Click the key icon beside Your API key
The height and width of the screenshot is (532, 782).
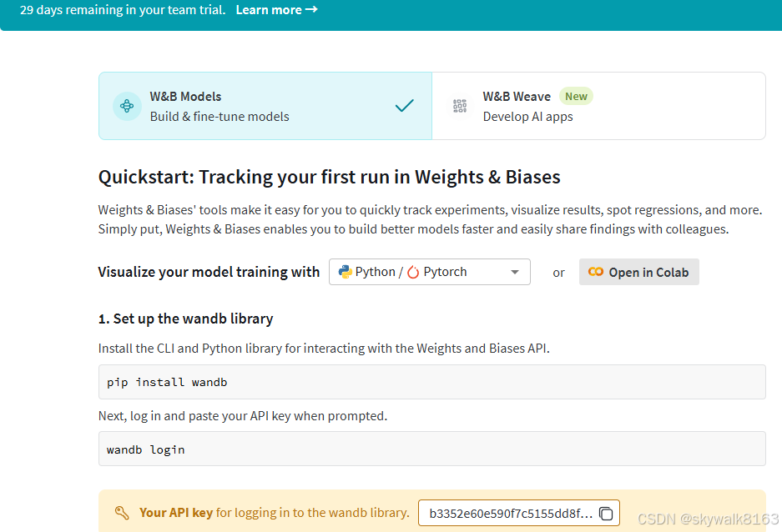(x=122, y=513)
